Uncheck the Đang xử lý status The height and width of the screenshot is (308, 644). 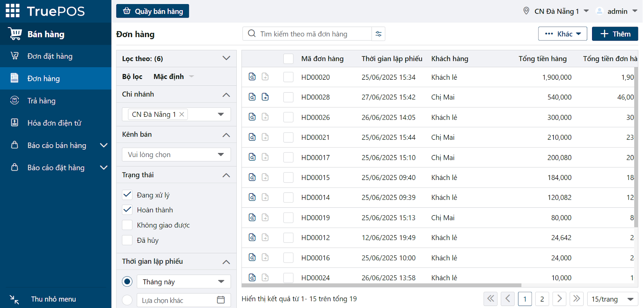point(127,195)
